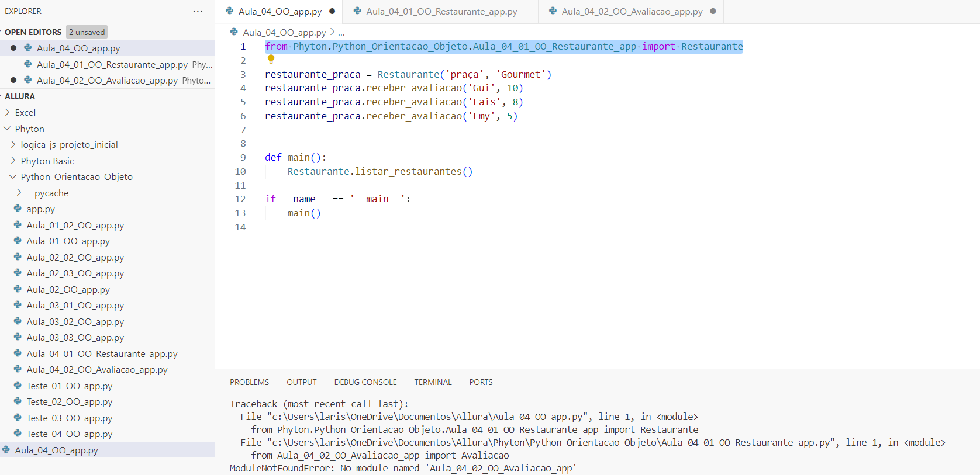
Task: Open Aula_02_03_OO_app.py in explorer
Action: pyautogui.click(x=75, y=273)
